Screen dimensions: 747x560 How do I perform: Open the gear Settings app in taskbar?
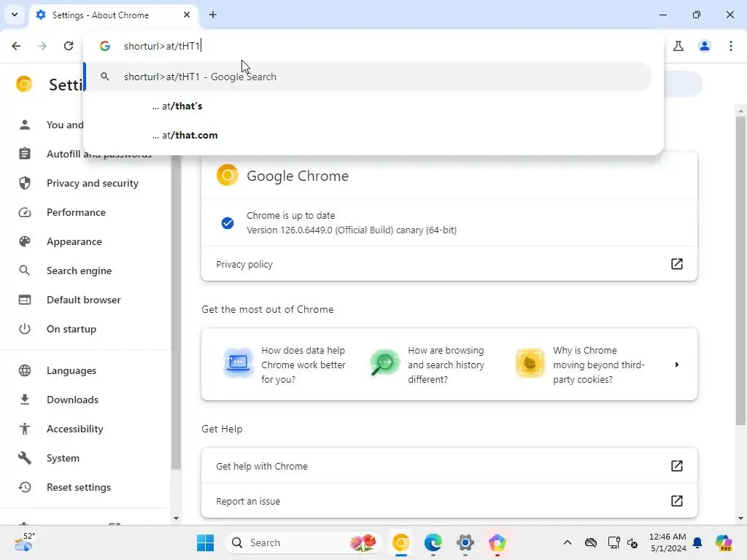click(465, 542)
